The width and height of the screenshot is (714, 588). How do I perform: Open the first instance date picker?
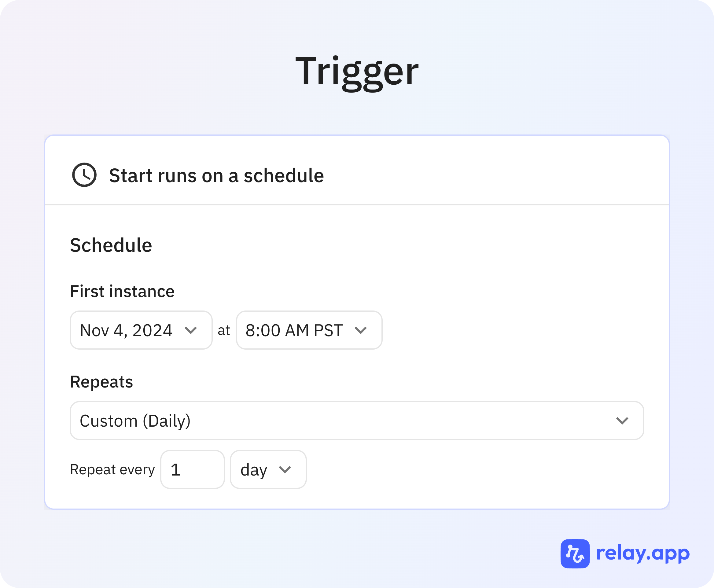tap(141, 330)
